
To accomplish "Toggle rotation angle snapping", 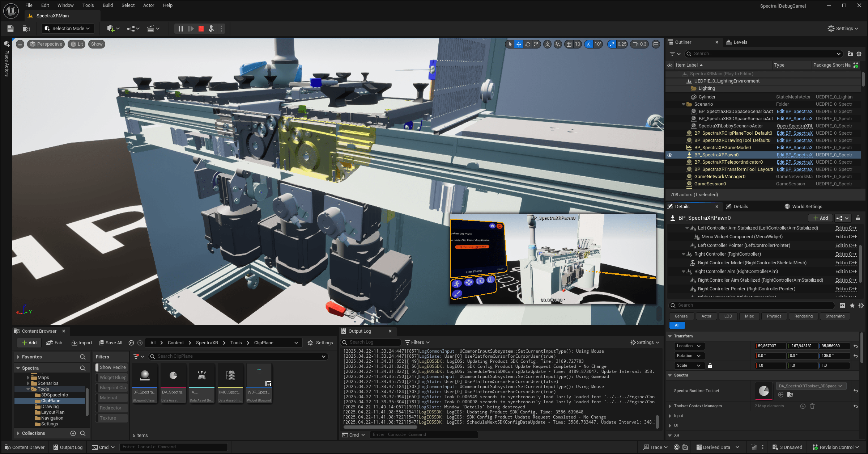I will (589, 44).
